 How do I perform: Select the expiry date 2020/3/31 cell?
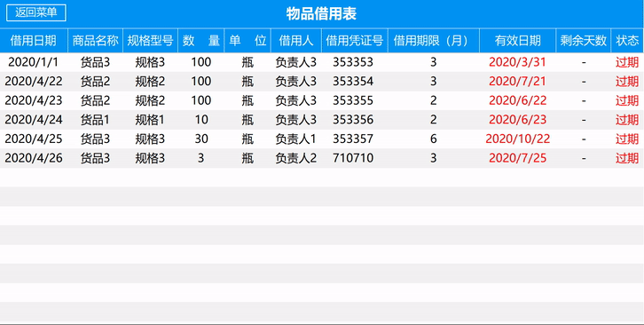pyautogui.click(x=517, y=62)
